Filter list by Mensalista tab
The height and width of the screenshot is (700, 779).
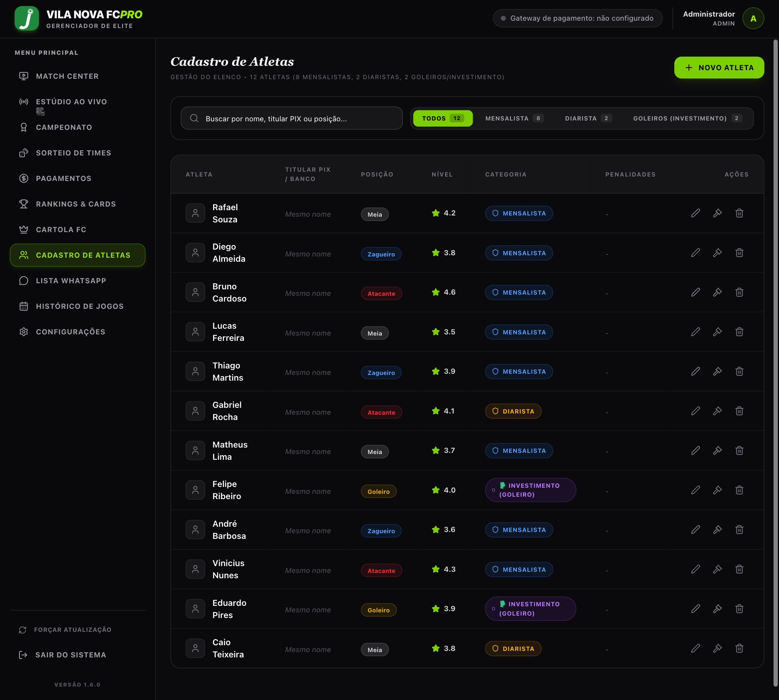point(514,118)
